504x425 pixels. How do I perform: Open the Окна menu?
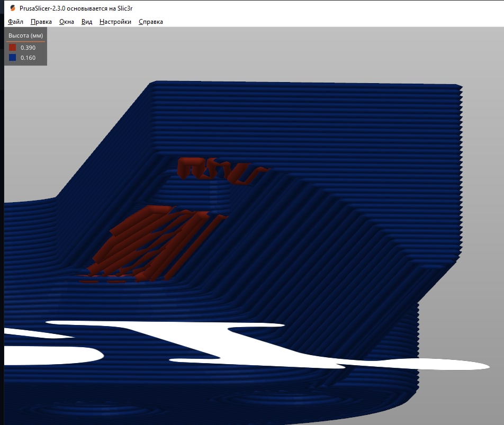(67, 22)
